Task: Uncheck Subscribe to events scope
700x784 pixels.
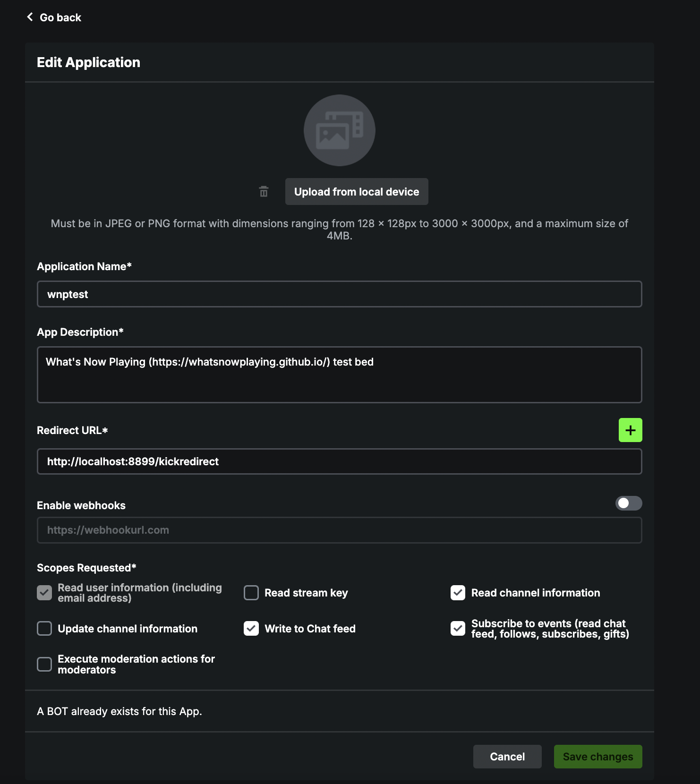Action: point(458,629)
